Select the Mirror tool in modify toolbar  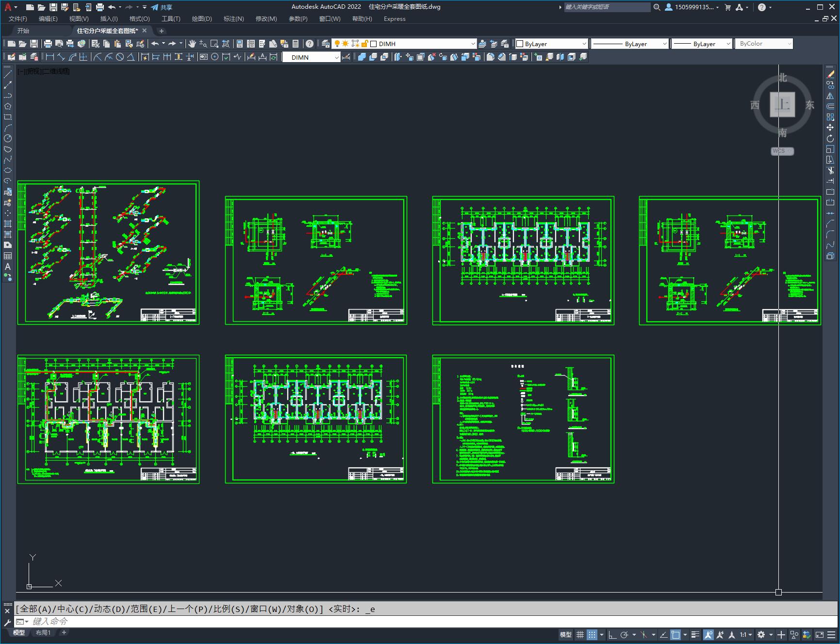coord(830,96)
